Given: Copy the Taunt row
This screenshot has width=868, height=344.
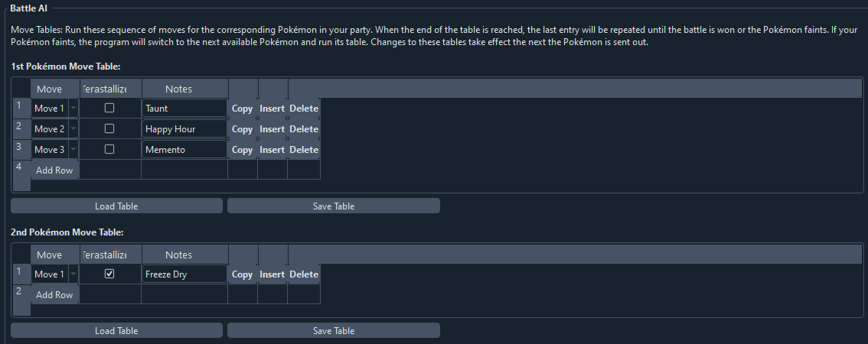Looking at the screenshot, I should 242,109.
